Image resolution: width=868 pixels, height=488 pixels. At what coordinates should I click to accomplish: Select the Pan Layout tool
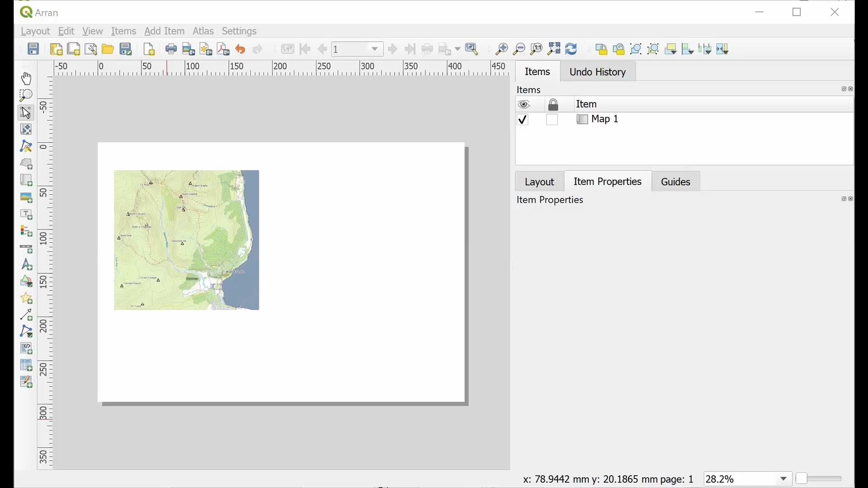[x=26, y=78]
